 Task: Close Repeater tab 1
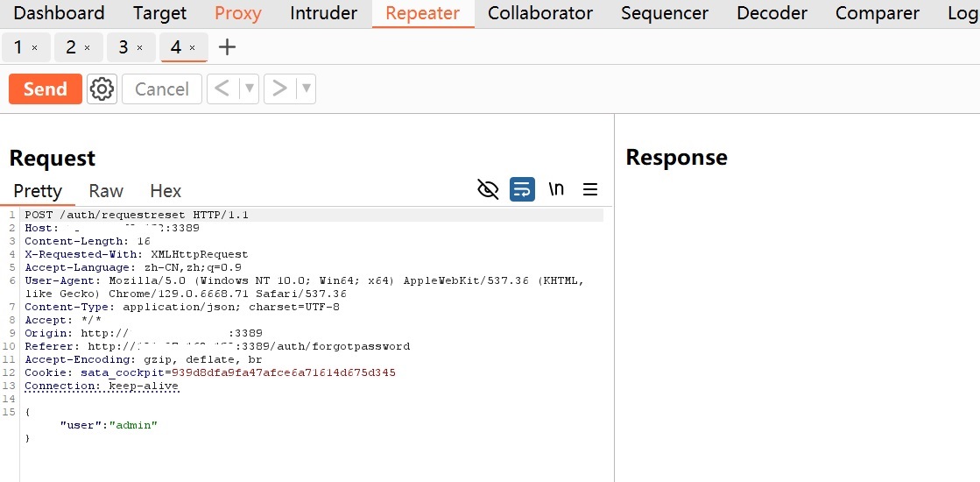[35, 48]
